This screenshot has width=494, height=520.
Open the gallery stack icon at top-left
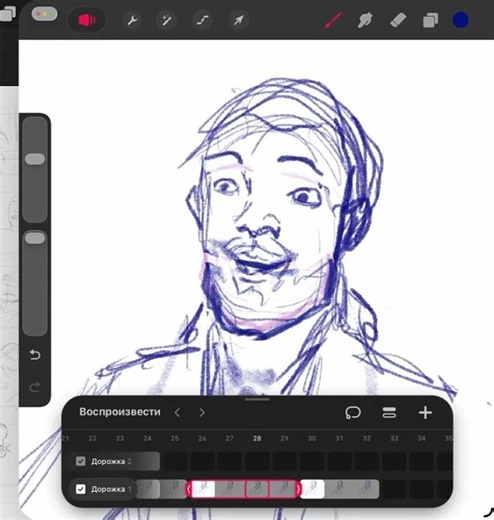[x=7, y=15]
